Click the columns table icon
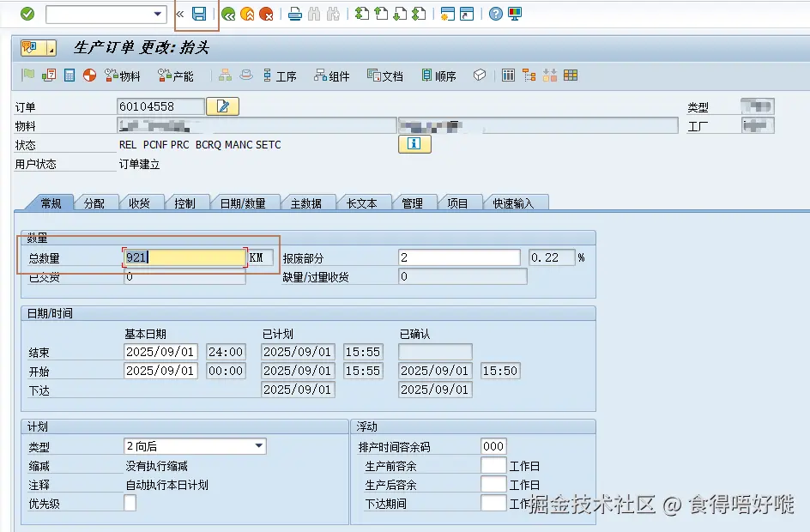 point(508,76)
